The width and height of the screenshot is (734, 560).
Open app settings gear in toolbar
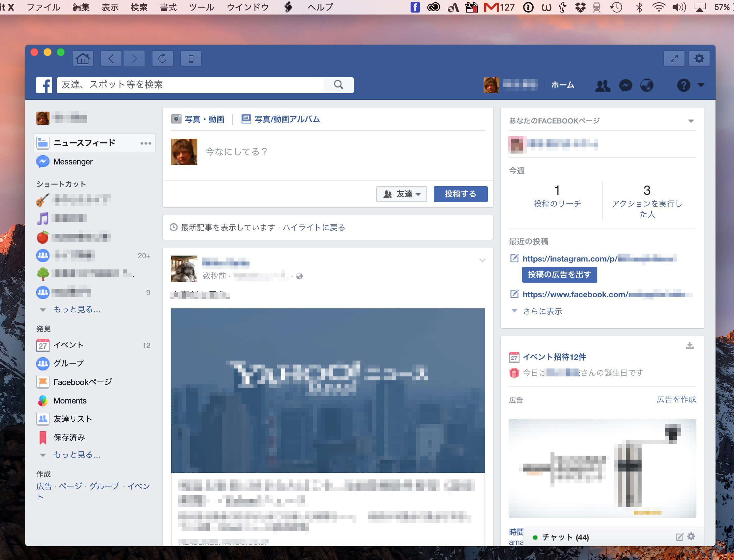pos(699,59)
